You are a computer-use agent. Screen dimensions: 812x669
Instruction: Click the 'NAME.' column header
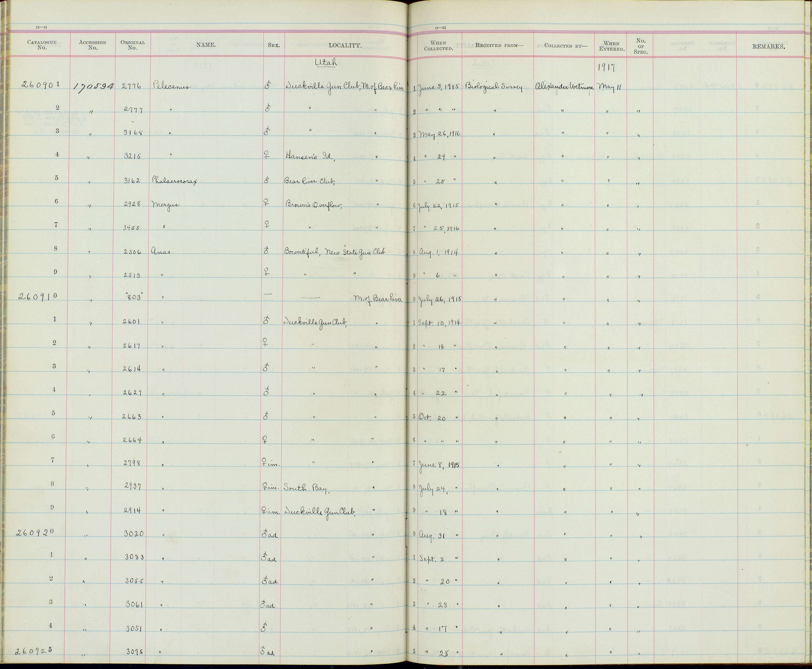tap(206, 45)
